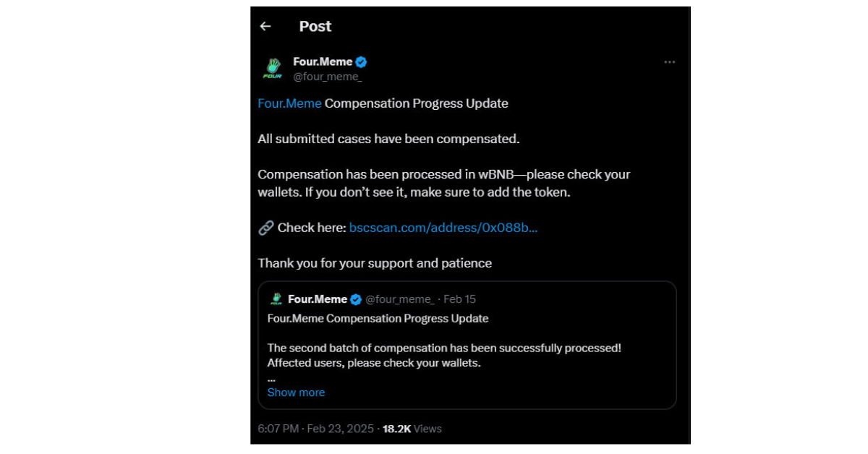The image size is (868, 454).
Task: Open the Feb 15 date of quoted post
Action: click(x=459, y=299)
